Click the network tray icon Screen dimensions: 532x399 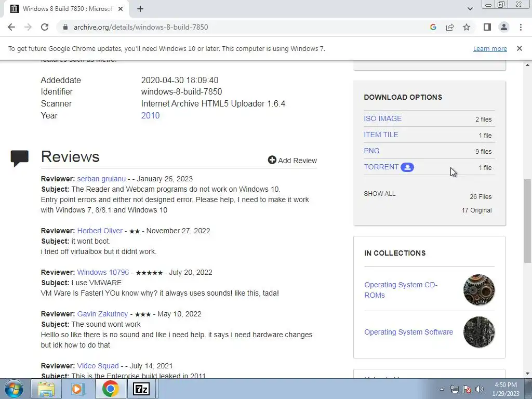pyautogui.click(x=454, y=389)
